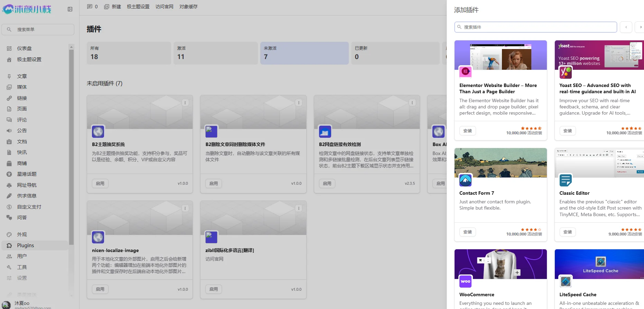Go to previous page of plugin results
The height and width of the screenshot is (309, 644).
coord(626,27)
